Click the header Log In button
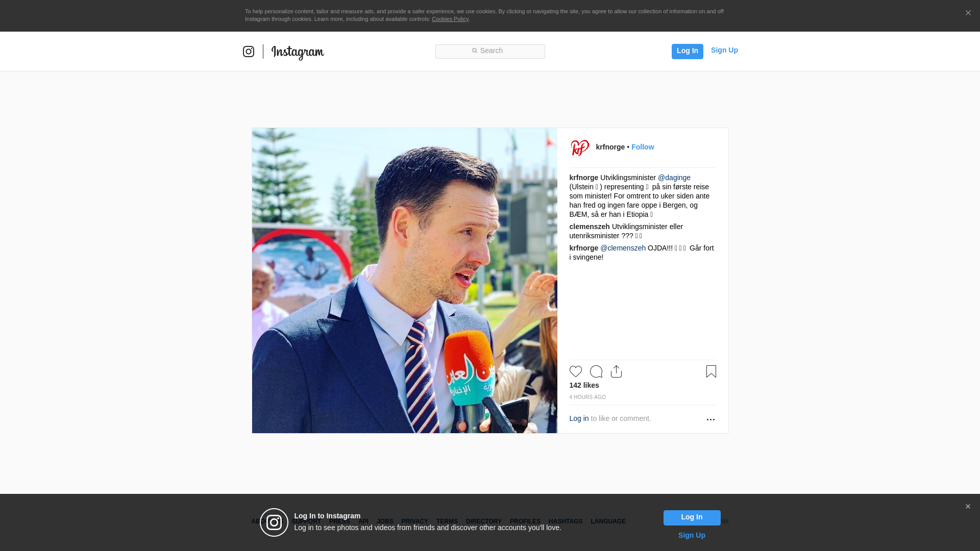This screenshot has height=551, width=980. (x=687, y=51)
